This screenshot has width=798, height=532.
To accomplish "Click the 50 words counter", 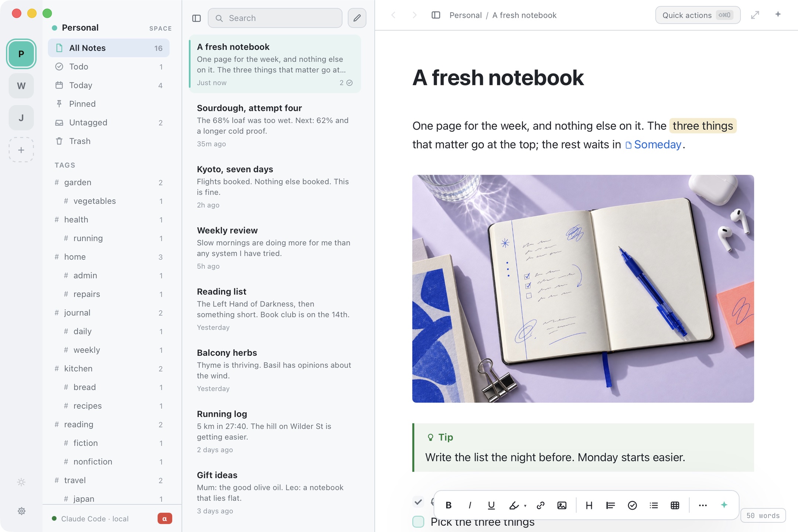I will click(x=763, y=515).
